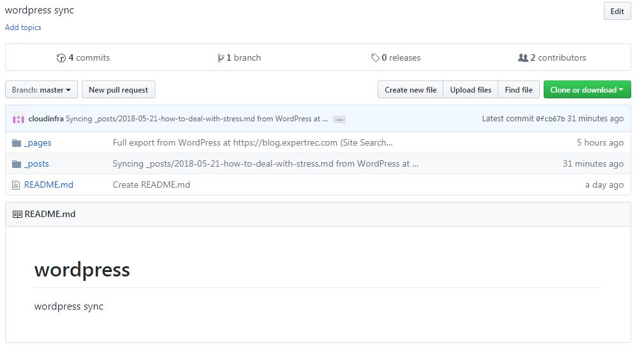This screenshot has width=644, height=355.
Task: Open the README.md file link
Action: (x=49, y=185)
